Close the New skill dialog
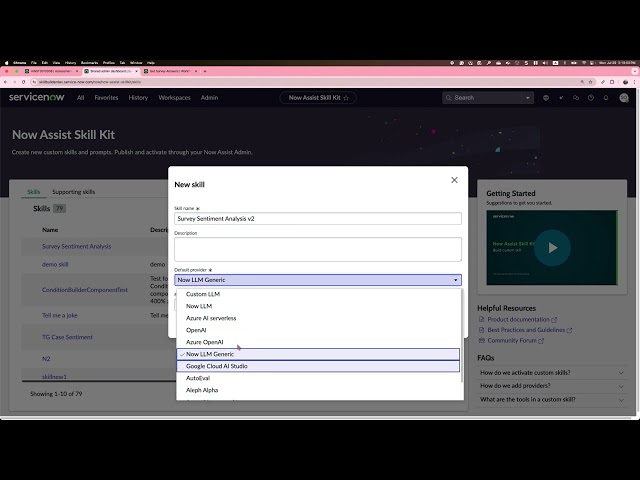 pos(454,180)
